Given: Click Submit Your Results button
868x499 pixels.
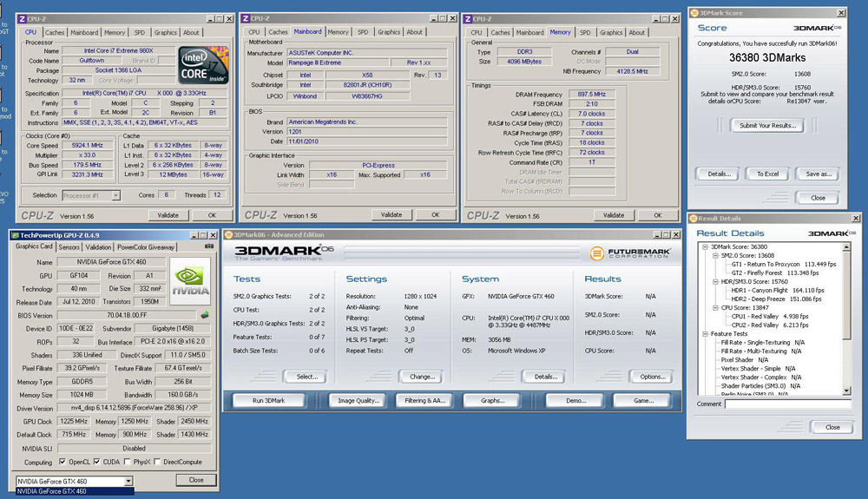Looking at the screenshot, I should (x=767, y=126).
